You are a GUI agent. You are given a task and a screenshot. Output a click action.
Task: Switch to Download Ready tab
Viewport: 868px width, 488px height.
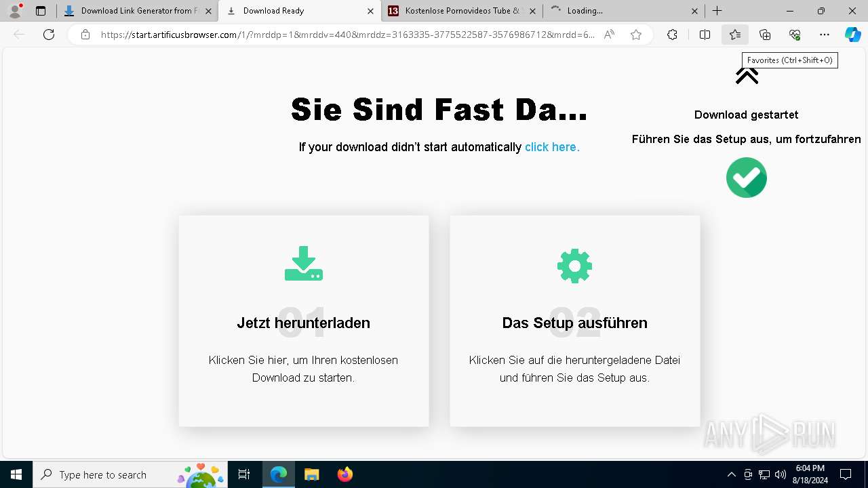(299, 11)
